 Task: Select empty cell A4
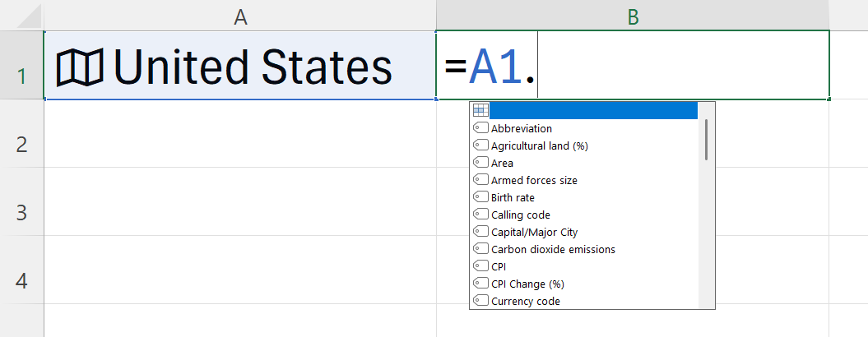(x=239, y=270)
